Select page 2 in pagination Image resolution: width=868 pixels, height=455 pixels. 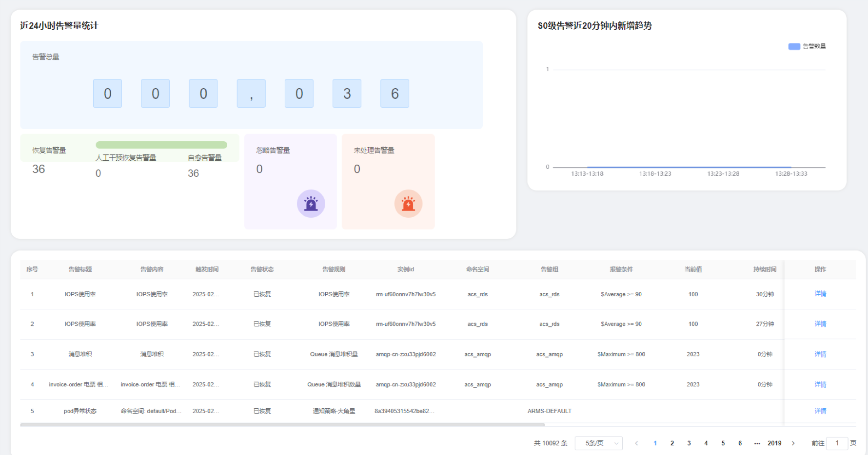point(672,443)
